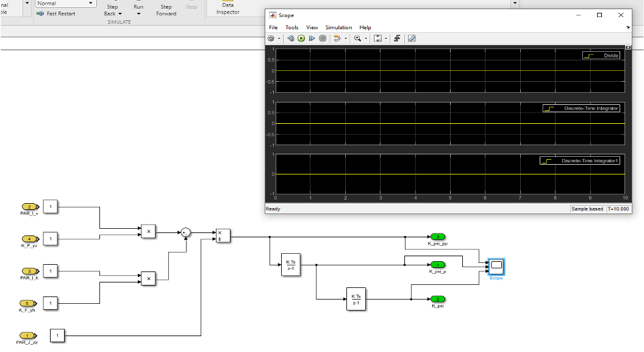Select the Divide block on the canvas
The height and width of the screenshot is (352, 644).
pyautogui.click(x=223, y=235)
